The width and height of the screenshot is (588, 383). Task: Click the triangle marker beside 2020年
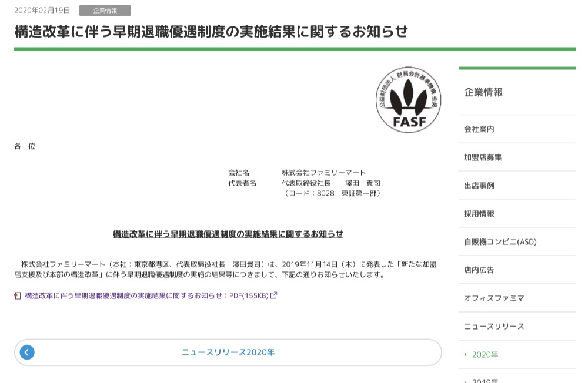tap(465, 355)
